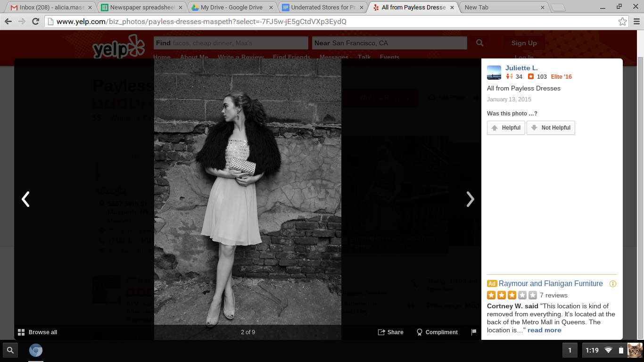Click the reviews star icon beside 103
Screen dimensions: 644x362
(531, 77)
